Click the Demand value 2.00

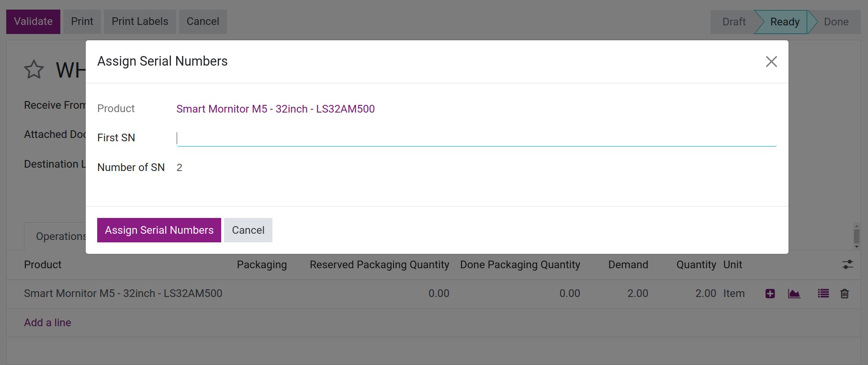(x=638, y=293)
